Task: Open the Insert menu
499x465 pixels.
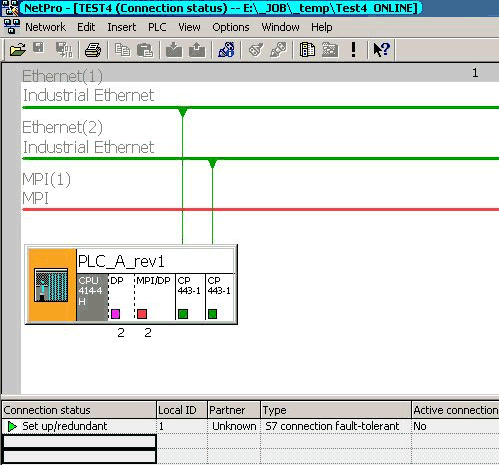Action: coord(121,27)
